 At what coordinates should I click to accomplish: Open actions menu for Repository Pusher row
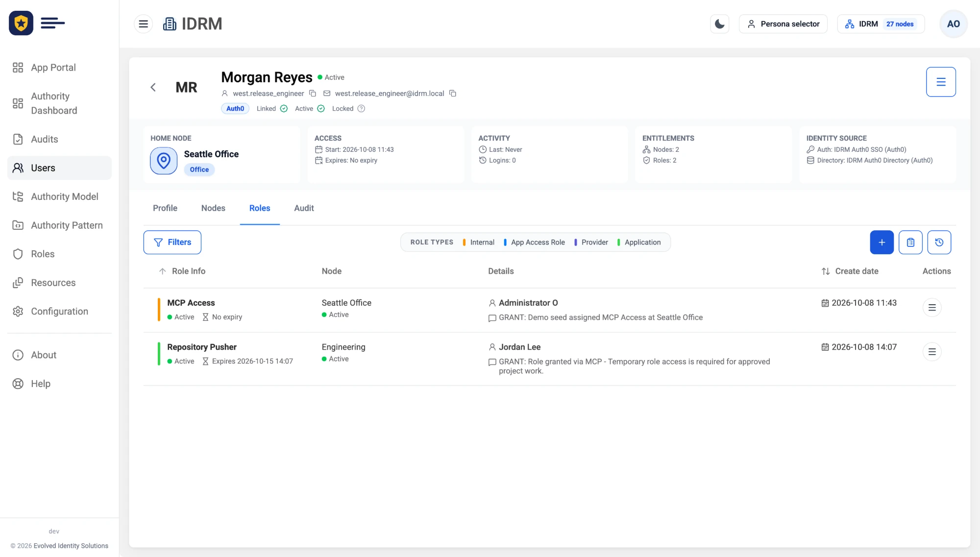[932, 352]
